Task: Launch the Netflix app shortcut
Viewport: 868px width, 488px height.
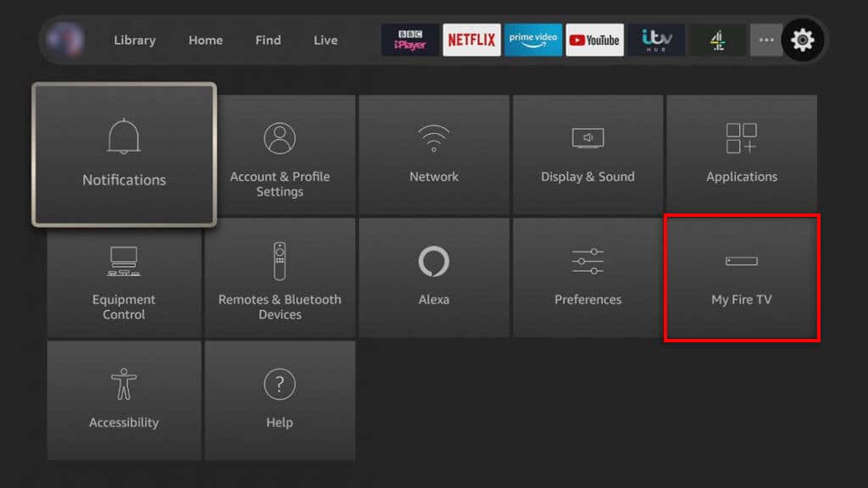Action: [x=471, y=40]
